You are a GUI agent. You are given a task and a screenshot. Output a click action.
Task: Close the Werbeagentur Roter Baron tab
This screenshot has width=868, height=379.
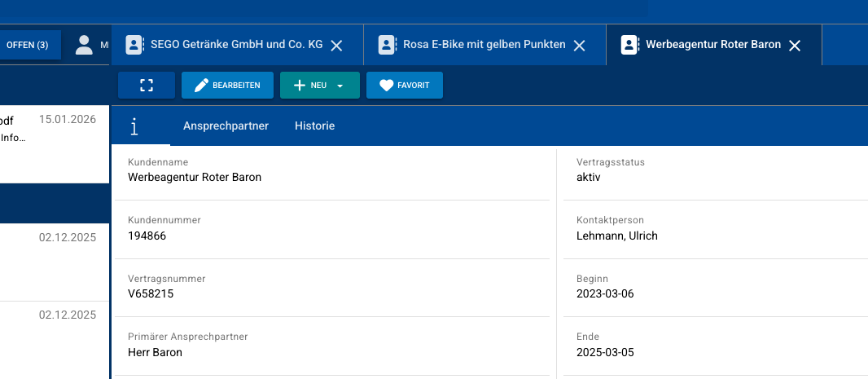click(x=796, y=46)
